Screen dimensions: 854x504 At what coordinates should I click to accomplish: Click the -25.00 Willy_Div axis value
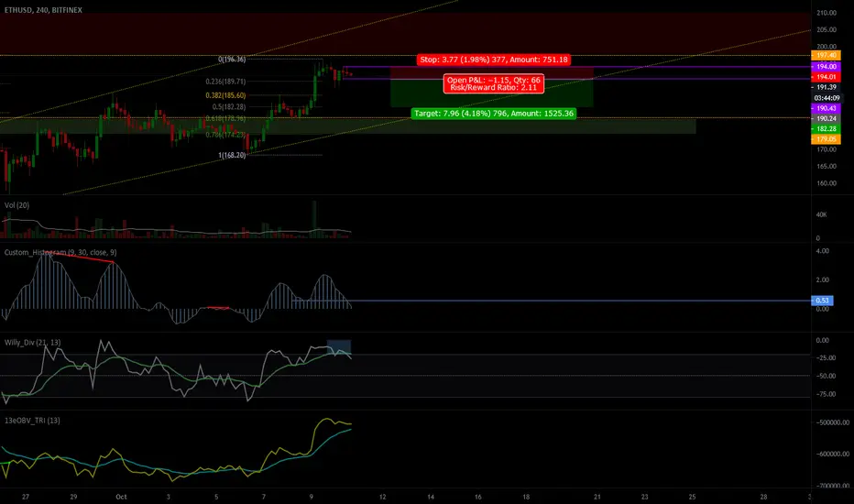click(x=826, y=358)
